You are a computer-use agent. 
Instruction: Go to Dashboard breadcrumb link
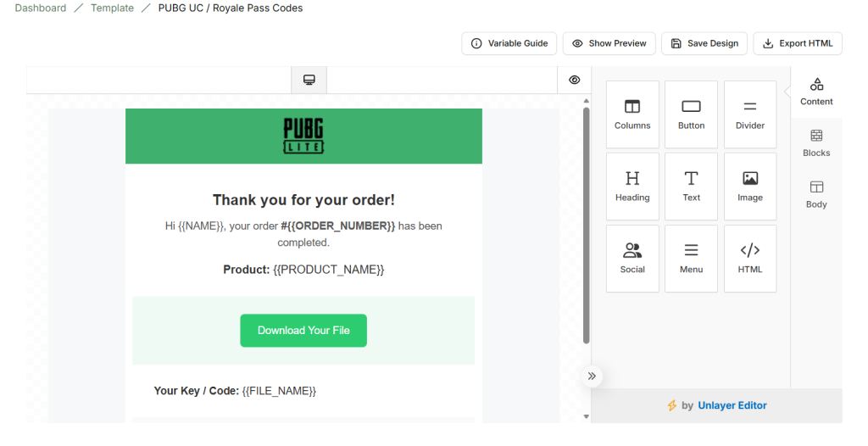click(40, 8)
